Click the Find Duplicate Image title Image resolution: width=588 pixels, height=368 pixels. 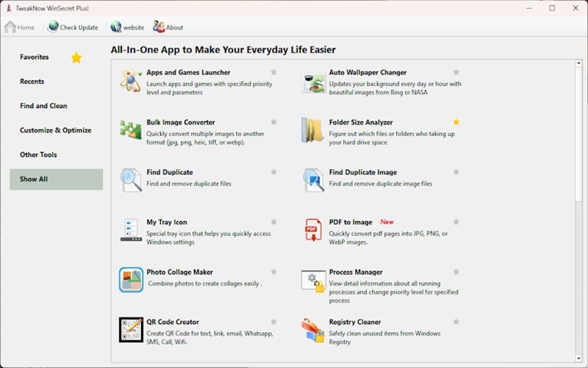tap(363, 172)
